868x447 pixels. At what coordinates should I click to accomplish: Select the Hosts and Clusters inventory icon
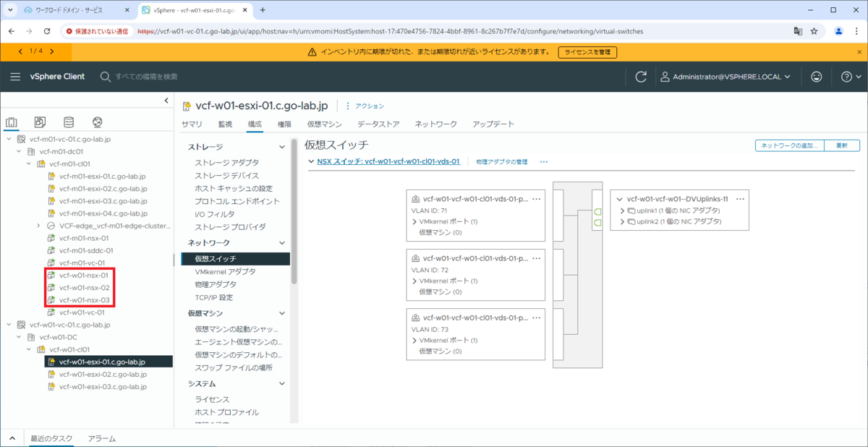[x=12, y=122]
